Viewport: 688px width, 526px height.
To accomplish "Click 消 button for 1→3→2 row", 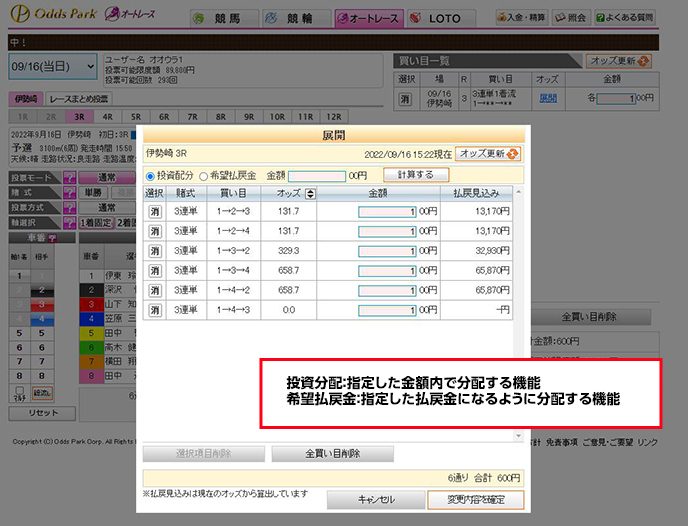I will 155,251.
